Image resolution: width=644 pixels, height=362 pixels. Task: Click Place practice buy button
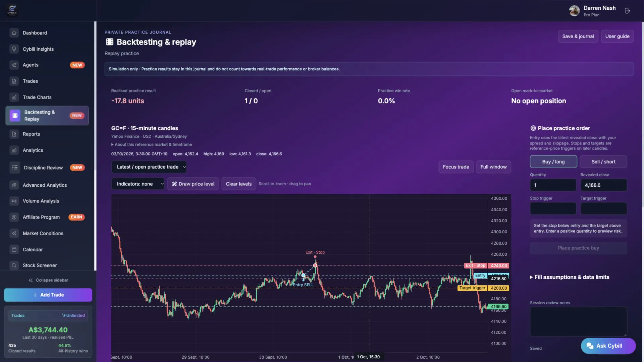(578, 248)
